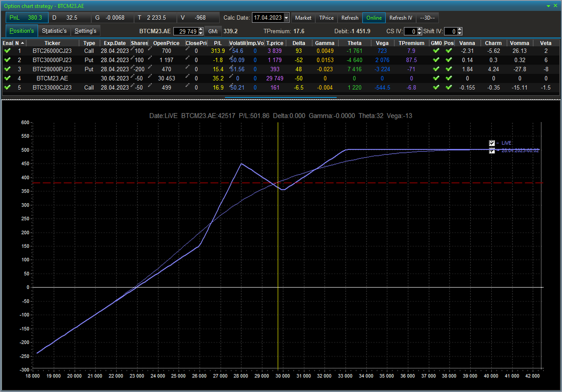Edit OpenPrice pencil for BTC28000PJ23 row
Image resolution: width=562 pixels, height=392 pixels.
click(x=150, y=67)
